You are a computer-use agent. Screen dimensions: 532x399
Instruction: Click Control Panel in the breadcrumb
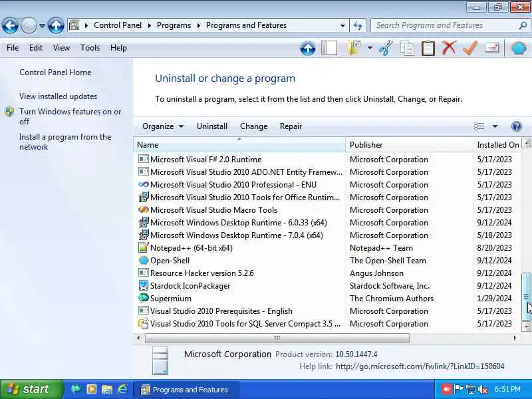[x=118, y=25]
